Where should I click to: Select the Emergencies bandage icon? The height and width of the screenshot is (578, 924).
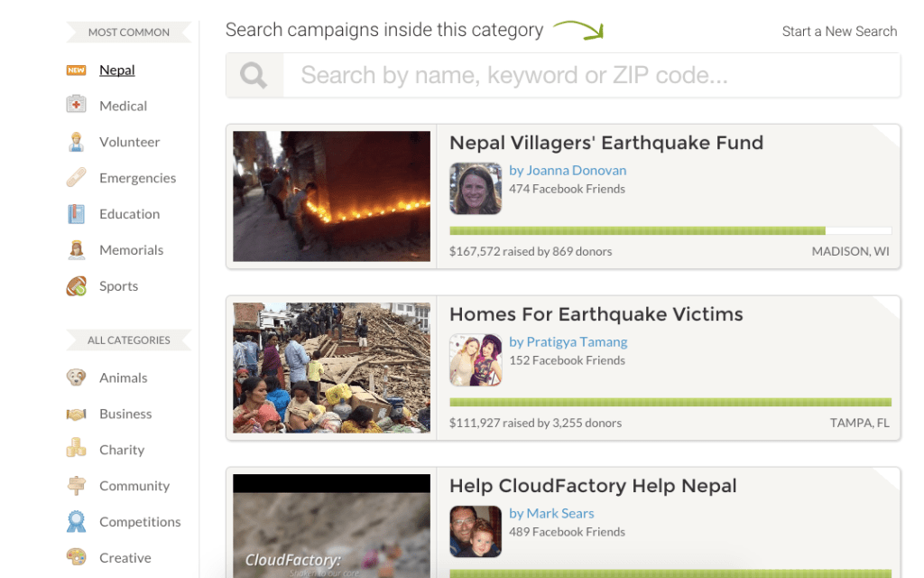tap(77, 178)
